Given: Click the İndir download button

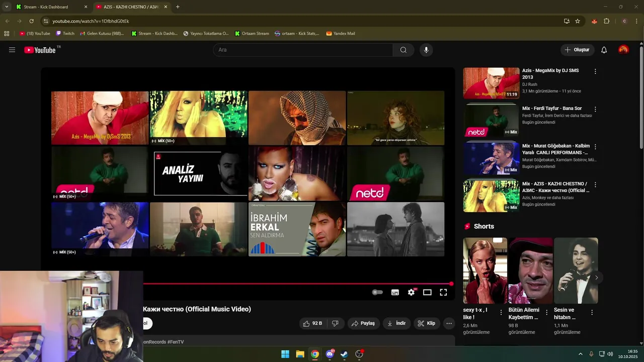Looking at the screenshot, I should pyautogui.click(x=396, y=323).
